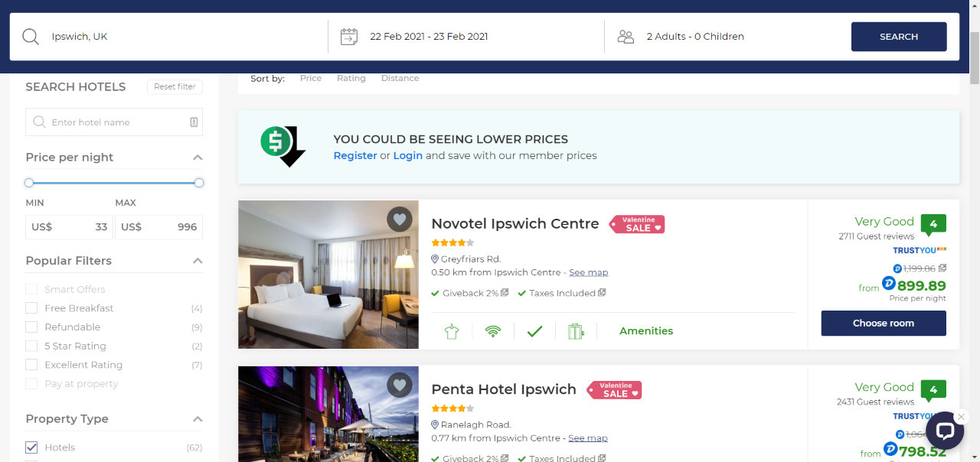Image resolution: width=980 pixels, height=462 pixels.
Task: Open the Novotel Ipswich Centre room photo
Action: click(328, 275)
